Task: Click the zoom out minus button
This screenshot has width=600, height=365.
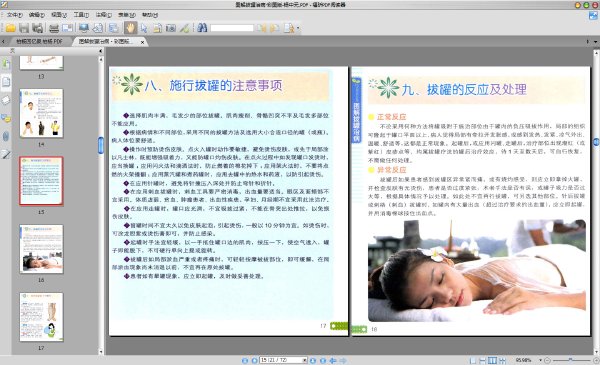Action: click(547, 360)
